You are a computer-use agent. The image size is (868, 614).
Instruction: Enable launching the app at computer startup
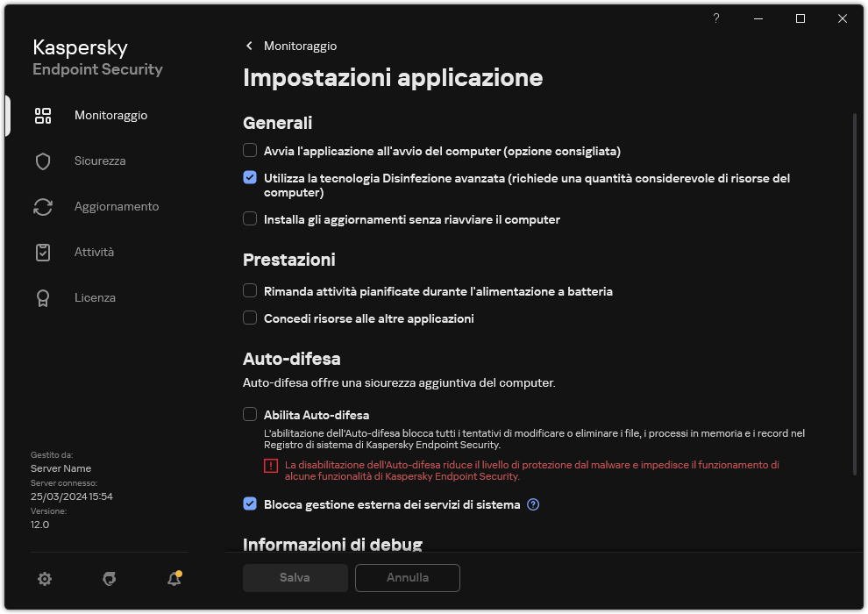point(250,150)
